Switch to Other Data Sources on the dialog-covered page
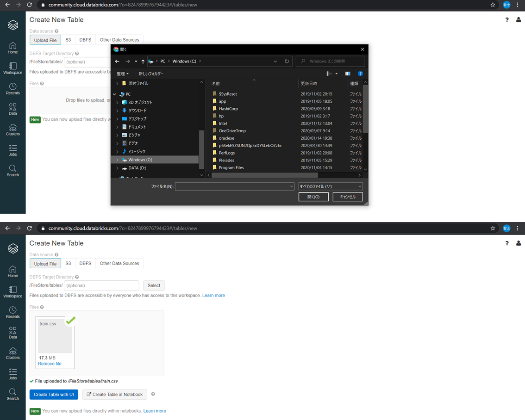 [x=119, y=39]
